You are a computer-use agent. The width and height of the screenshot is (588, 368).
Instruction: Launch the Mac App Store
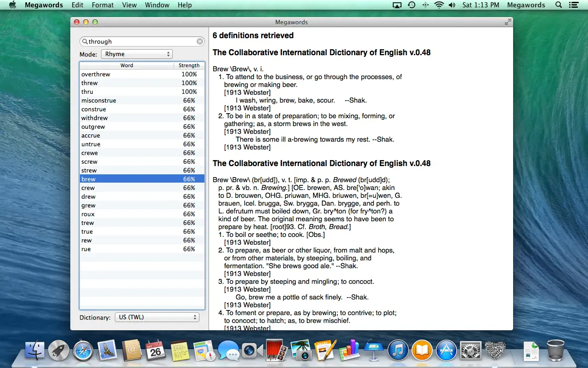(x=447, y=351)
